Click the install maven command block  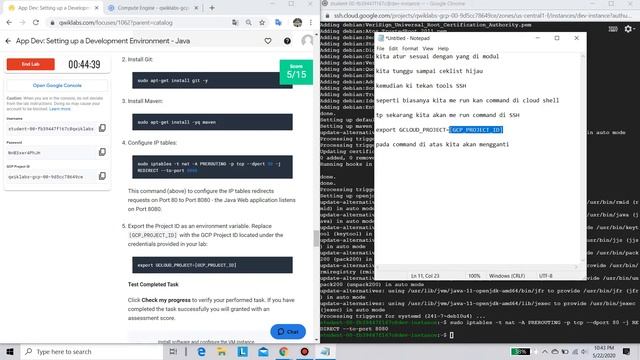pyautogui.click(x=212, y=122)
